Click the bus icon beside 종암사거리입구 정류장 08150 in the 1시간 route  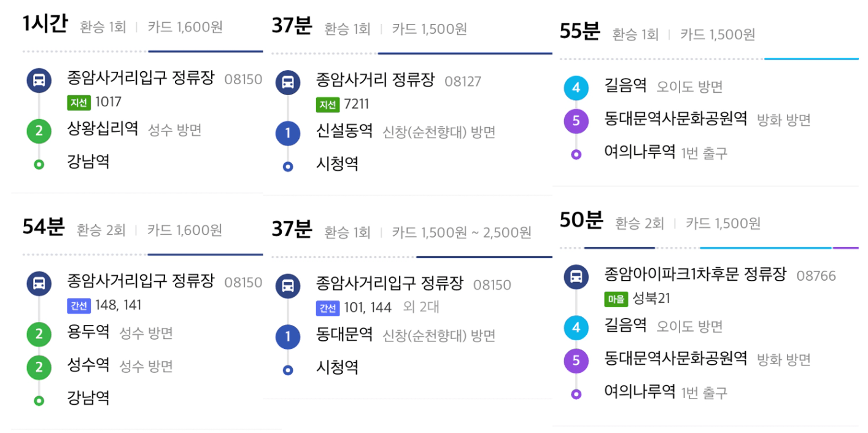[39, 80]
